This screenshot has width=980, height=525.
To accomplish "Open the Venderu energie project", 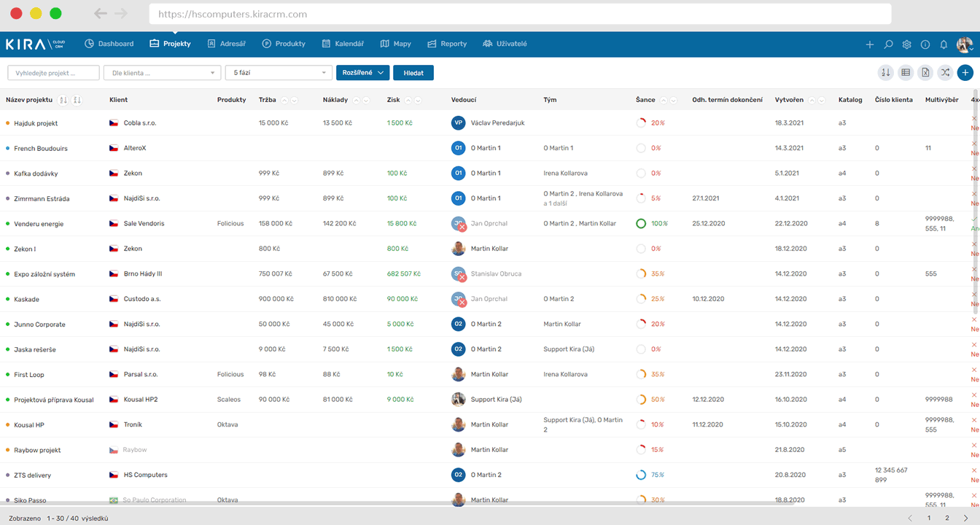I will tap(39, 224).
